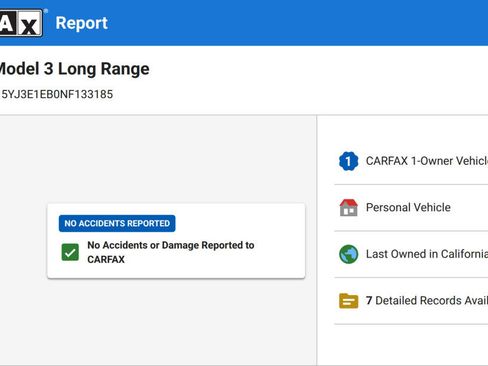Click No Accidents or Damage Reported text
Viewport: 488px width, 366px height.
pos(171,252)
